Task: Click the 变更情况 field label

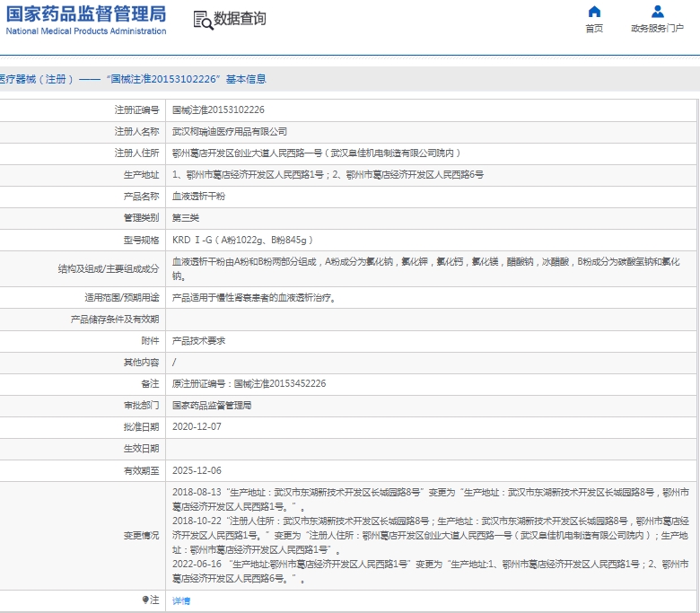Action: pos(141,535)
